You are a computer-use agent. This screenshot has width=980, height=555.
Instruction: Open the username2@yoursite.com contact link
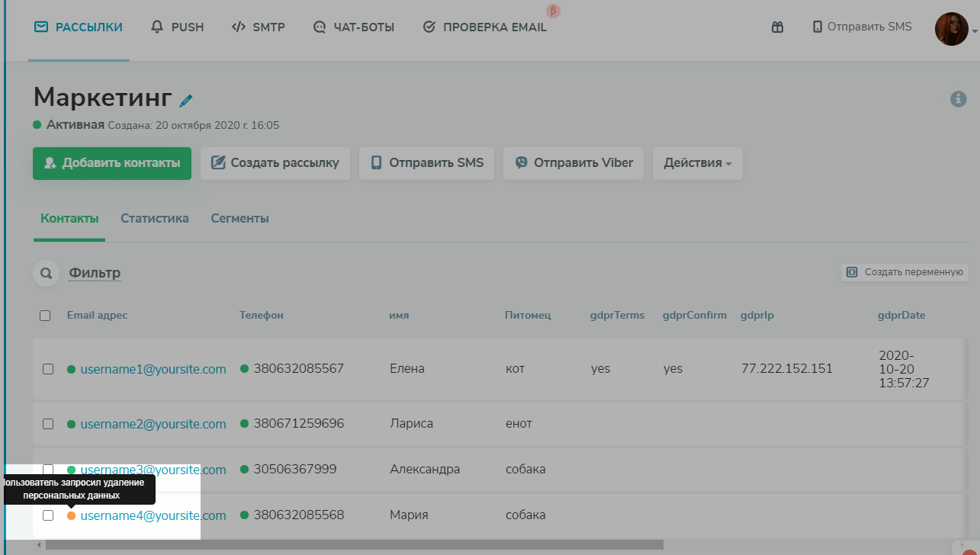[x=153, y=424]
